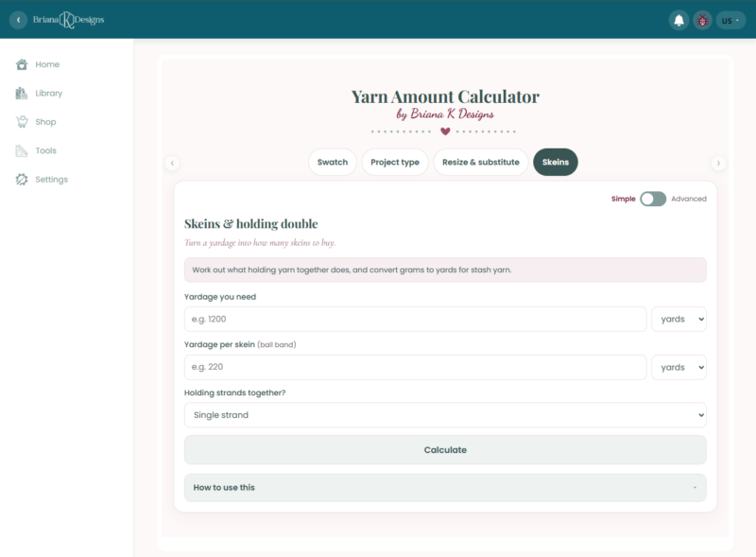The height and width of the screenshot is (557, 756).
Task: Select the Skeins tab
Action: 556,162
